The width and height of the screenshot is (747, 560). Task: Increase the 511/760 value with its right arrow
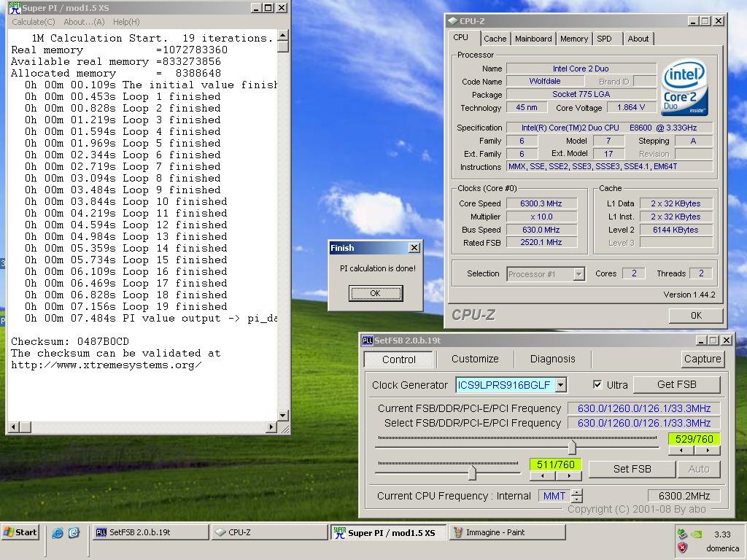click(569, 475)
